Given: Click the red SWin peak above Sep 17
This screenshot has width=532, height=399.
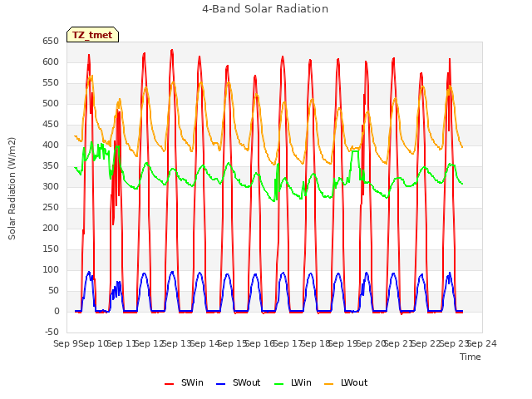Looking at the screenshot, I should [283, 57].
